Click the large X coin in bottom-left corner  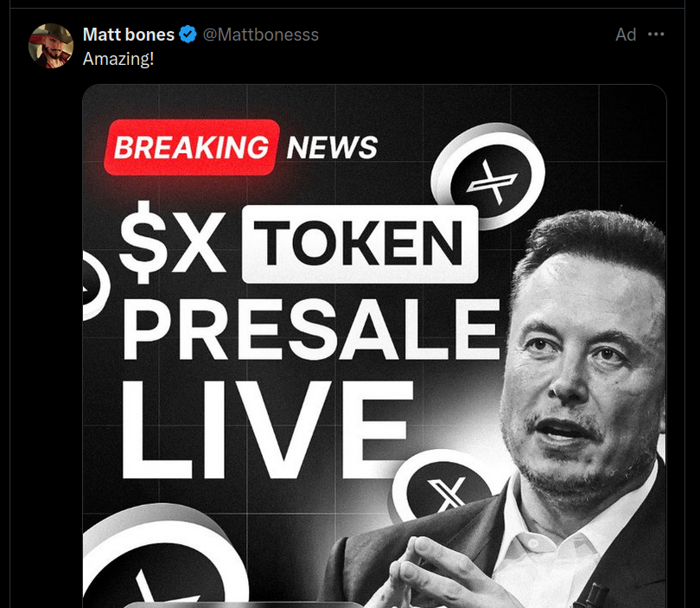click(x=163, y=559)
